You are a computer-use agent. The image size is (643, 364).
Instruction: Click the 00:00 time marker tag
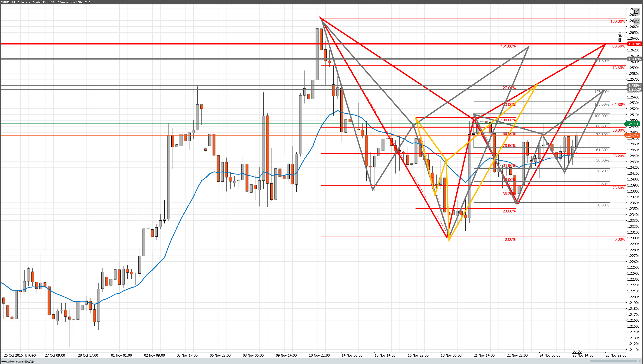577,351
